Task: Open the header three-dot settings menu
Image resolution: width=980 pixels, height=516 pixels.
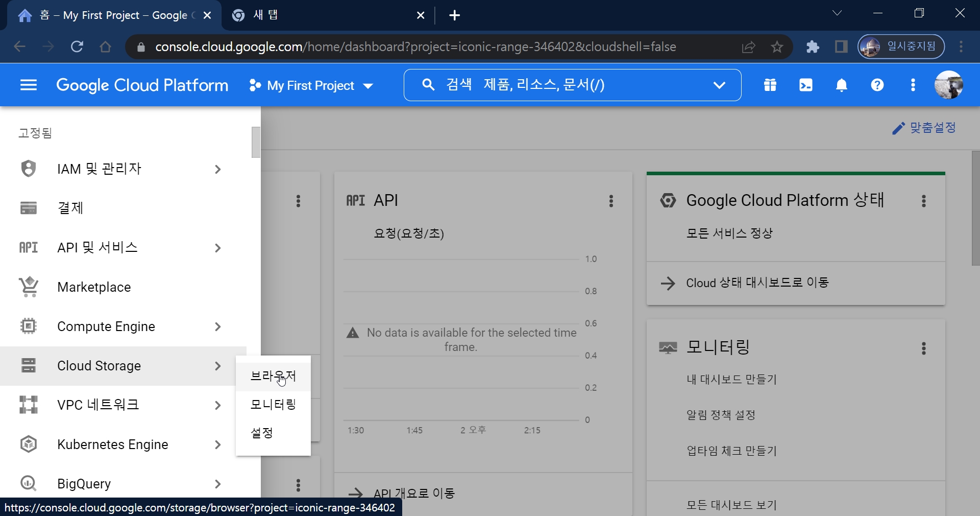Action: click(913, 85)
